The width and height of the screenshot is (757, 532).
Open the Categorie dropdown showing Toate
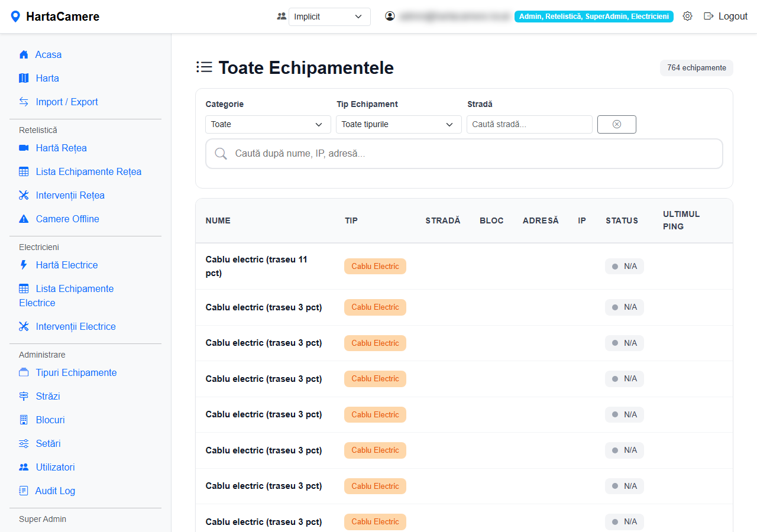[268, 124]
